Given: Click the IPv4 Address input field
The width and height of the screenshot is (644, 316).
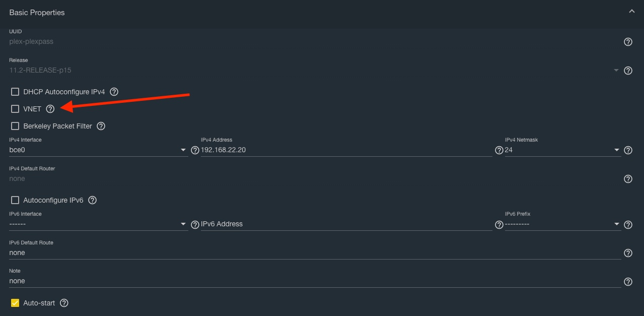Looking at the screenshot, I should (346, 150).
